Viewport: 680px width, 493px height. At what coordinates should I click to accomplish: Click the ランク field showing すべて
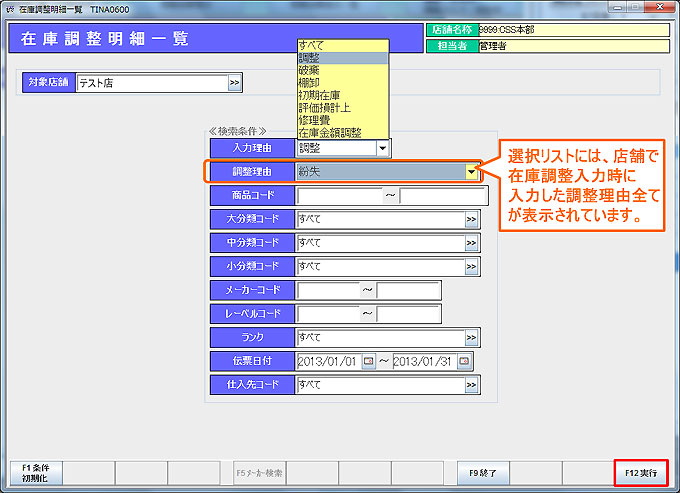tap(381, 337)
